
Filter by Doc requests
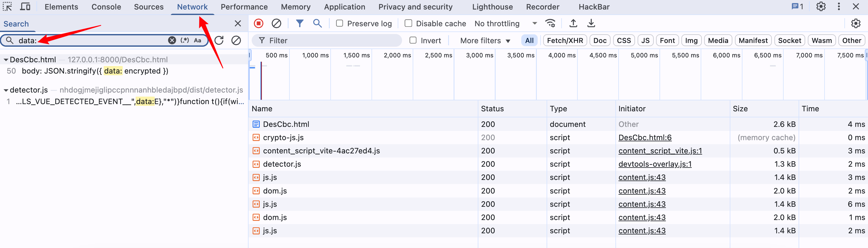[x=600, y=40]
